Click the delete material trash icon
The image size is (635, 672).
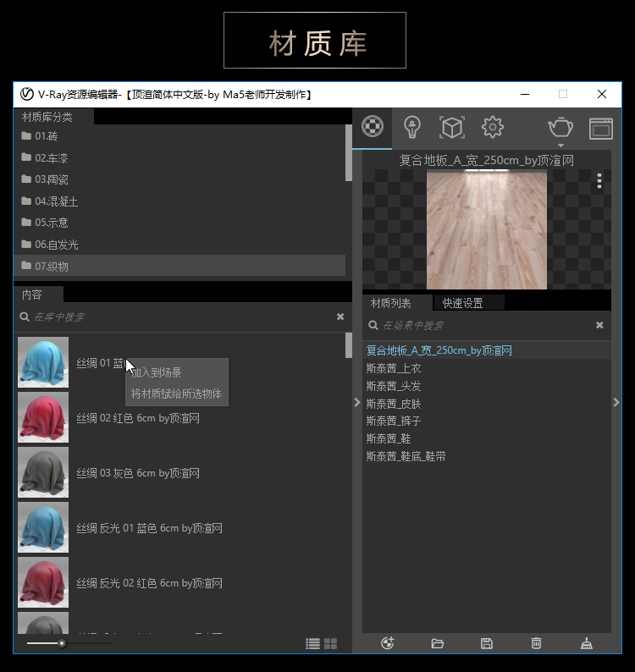point(536,643)
